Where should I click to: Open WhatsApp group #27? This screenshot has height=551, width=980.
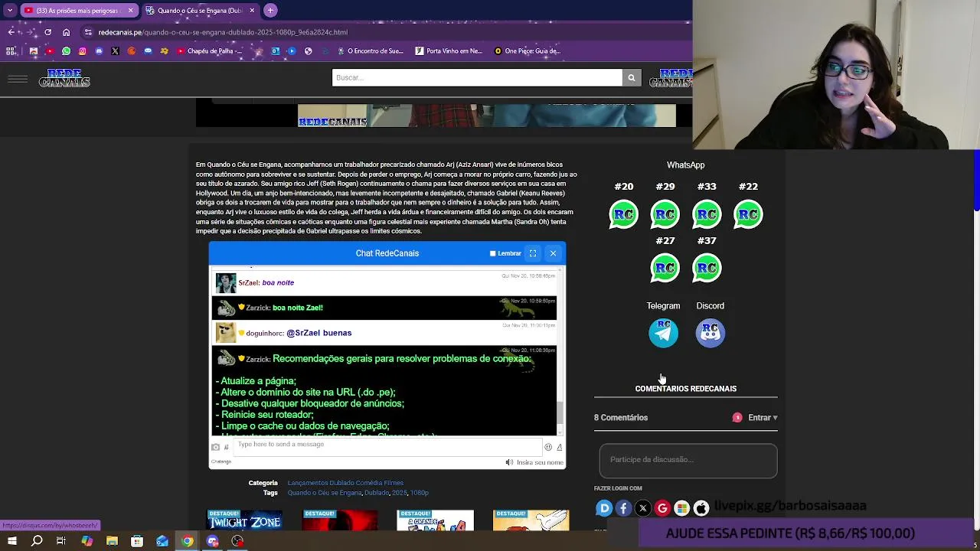(665, 268)
